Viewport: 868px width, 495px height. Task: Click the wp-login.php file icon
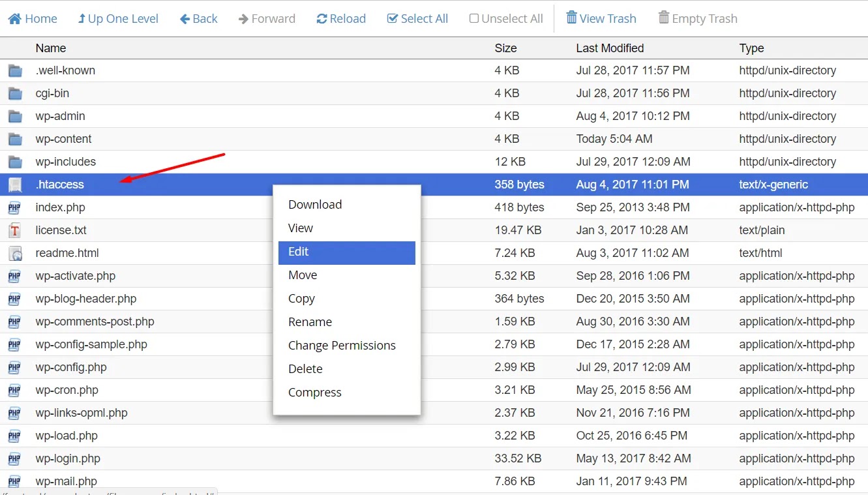click(15, 458)
